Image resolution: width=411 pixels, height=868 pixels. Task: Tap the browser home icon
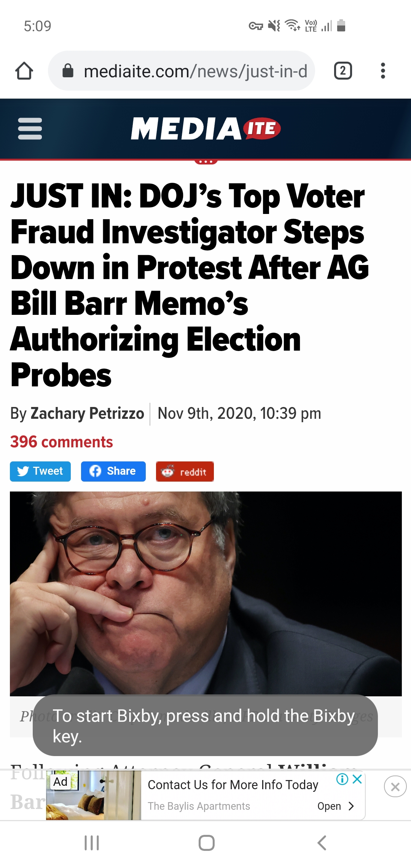click(24, 71)
